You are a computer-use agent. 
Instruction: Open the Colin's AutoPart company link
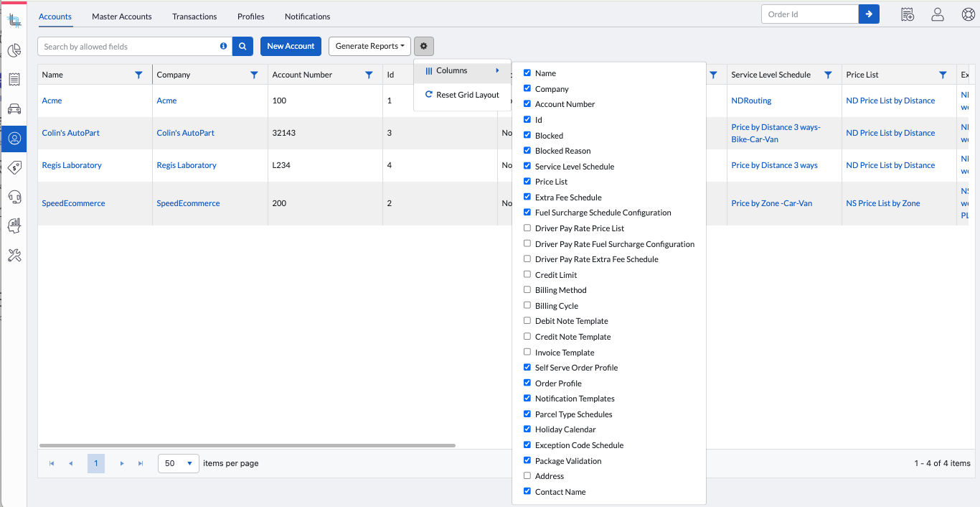click(186, 133)
